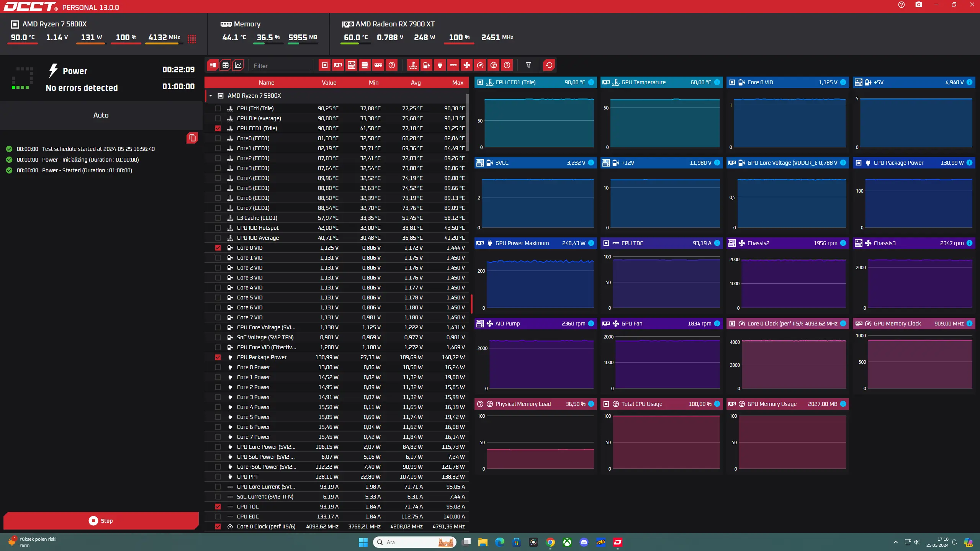980x551 pixels.
Task: Toggle the current sensor type filter
Action: 453,65
